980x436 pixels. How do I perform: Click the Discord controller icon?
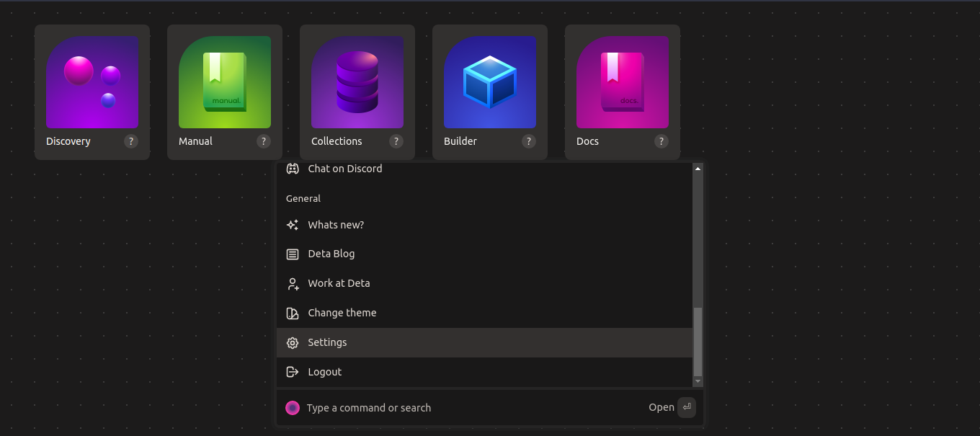(293, 169)
